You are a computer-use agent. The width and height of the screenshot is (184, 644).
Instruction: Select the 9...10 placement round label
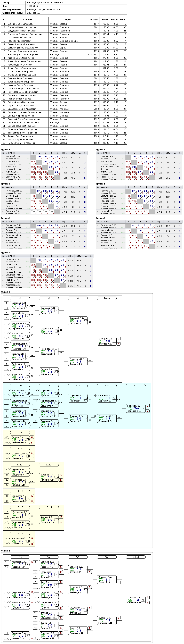pos(49,465)
